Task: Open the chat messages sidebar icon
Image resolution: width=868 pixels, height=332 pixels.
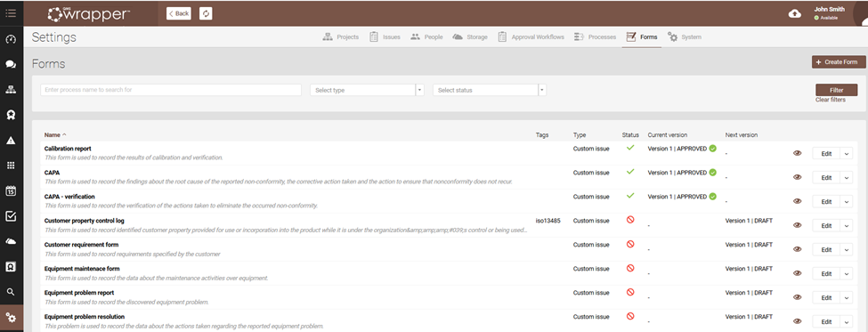Action: point(11,64)
